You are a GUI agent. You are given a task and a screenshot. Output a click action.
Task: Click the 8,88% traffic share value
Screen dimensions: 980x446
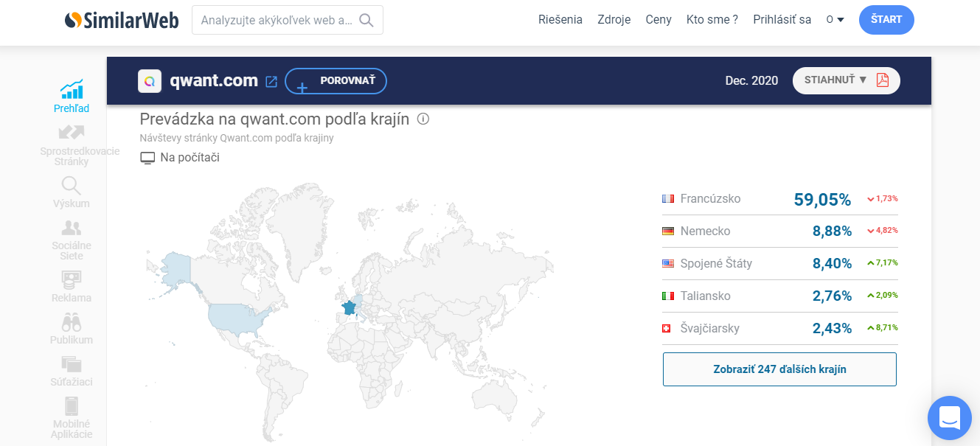pyautogui.click(x=833, y=231)
